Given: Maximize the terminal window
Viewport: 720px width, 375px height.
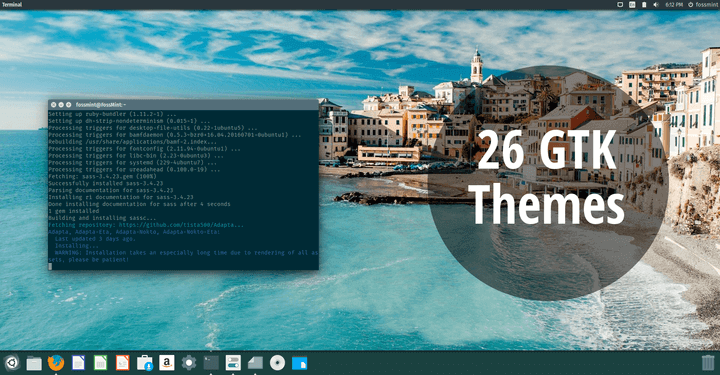Looking at the screenshot, I should 68,105.
